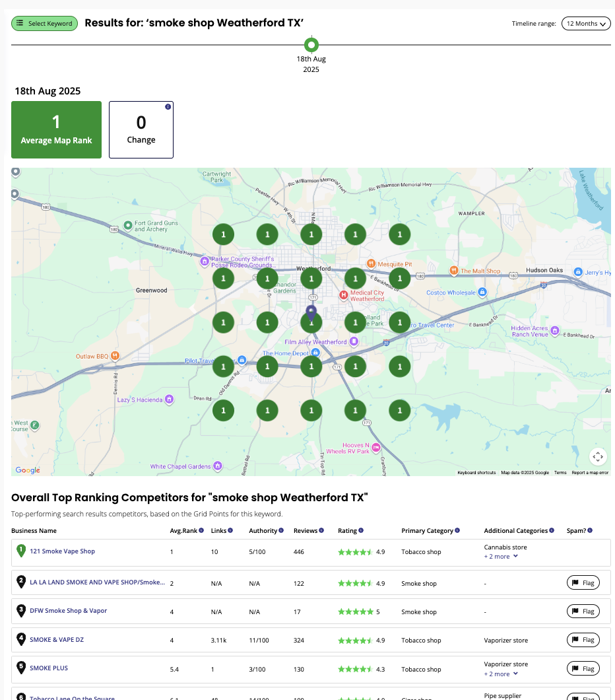Screen dimensions: 615x700
Task: Click the '3.11k' links value for SMOKE & VAPE DZ
Action: click(x=218, y=640)
